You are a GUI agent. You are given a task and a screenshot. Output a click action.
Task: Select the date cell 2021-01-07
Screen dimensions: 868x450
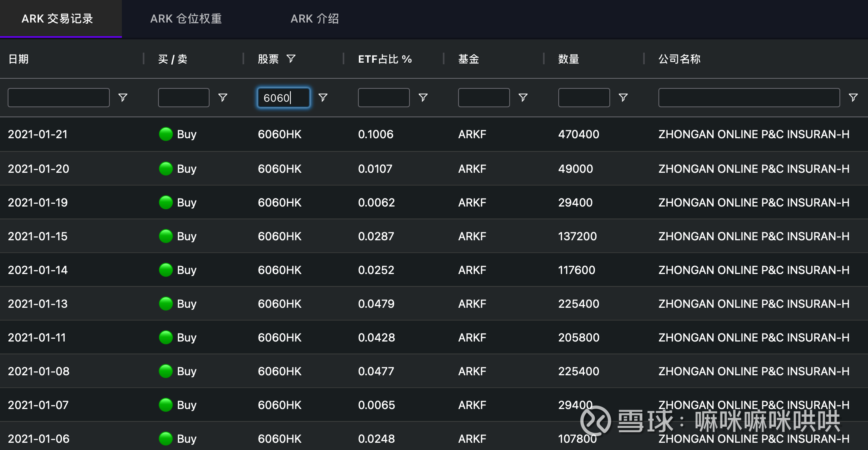tap(38, 405)
